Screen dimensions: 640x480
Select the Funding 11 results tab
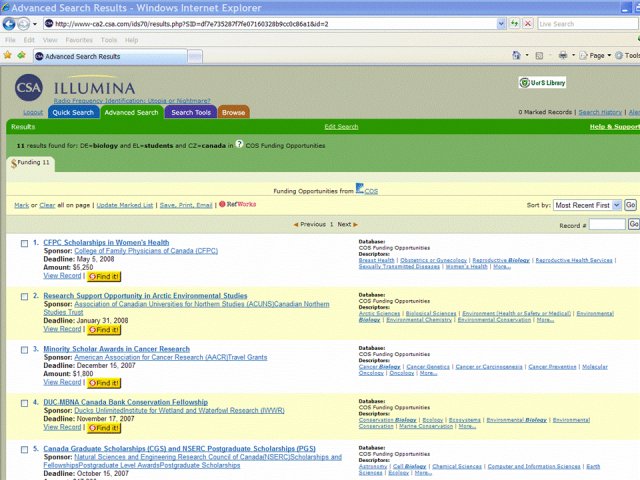pos(31,163)
